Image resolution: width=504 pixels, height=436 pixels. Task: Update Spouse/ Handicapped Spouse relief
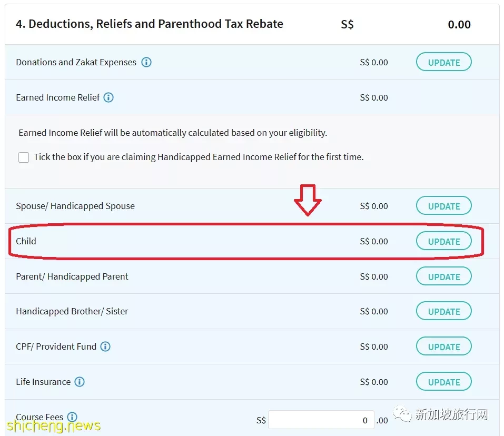443,206
